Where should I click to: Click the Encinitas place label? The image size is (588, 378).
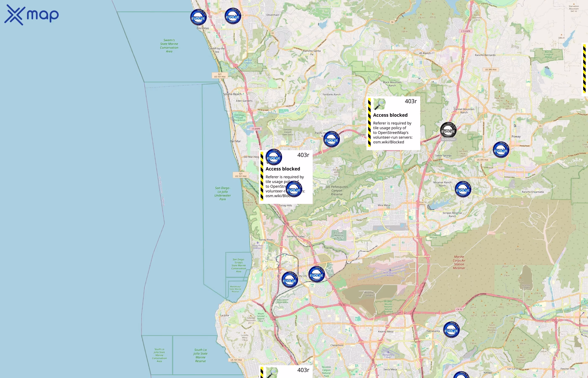[x=203, y=28]
